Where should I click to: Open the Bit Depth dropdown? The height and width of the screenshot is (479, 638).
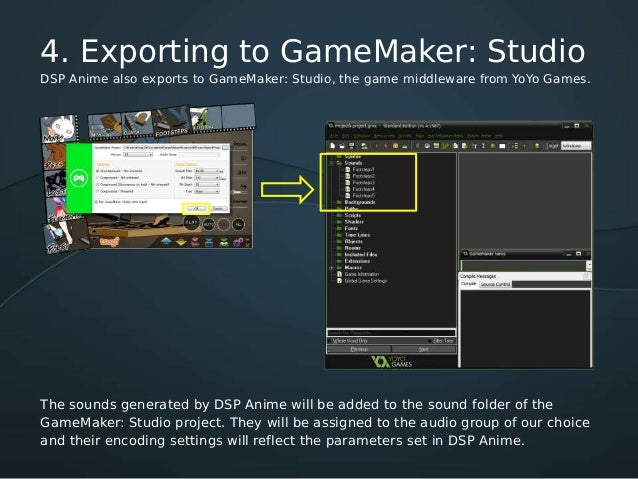207,184
